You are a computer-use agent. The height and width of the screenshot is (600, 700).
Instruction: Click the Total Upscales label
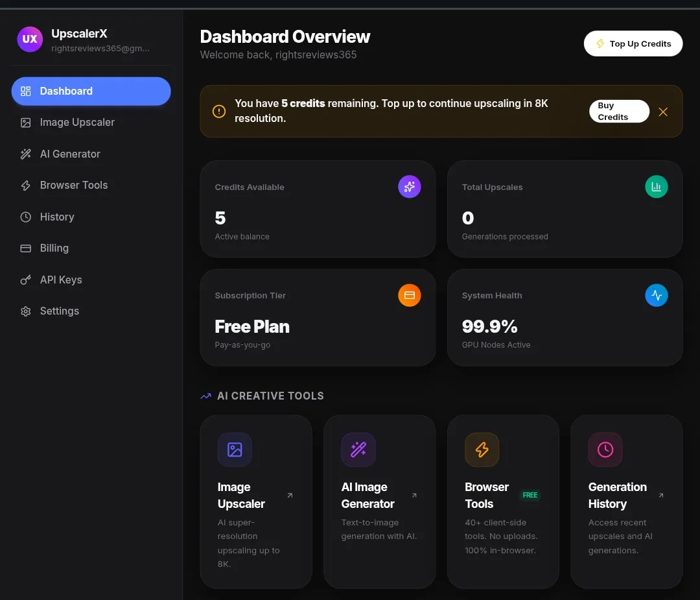[x=492, y=187]
